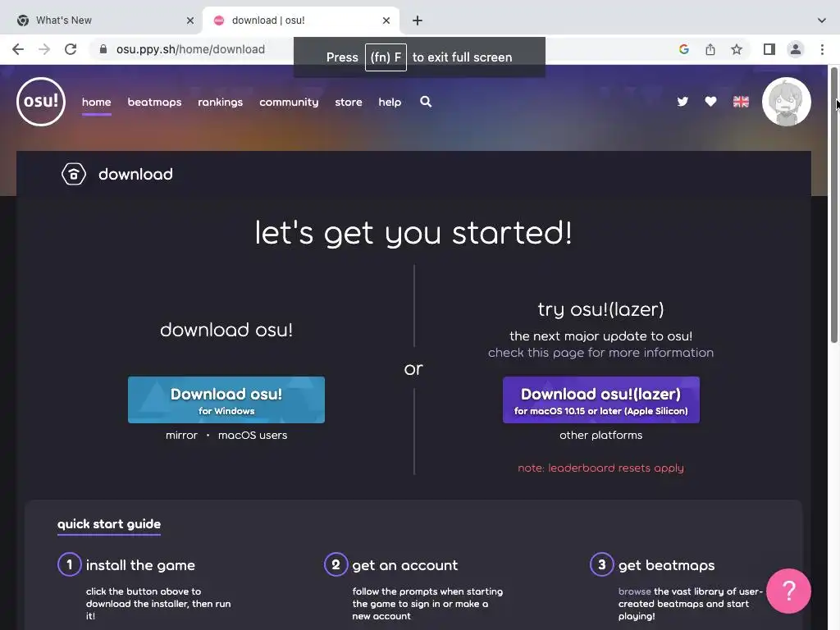The width and height of the screenshot is (840, 630).
Task: Open the macOS users link
Action: click(253, 435)
